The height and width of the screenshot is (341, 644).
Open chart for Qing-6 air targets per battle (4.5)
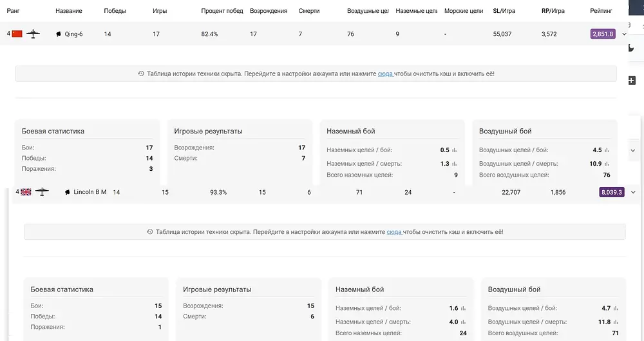(x=607, y=150)
